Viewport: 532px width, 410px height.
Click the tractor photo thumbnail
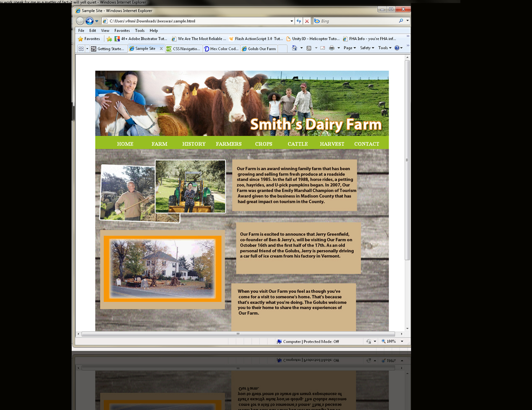tap(190, 186)
